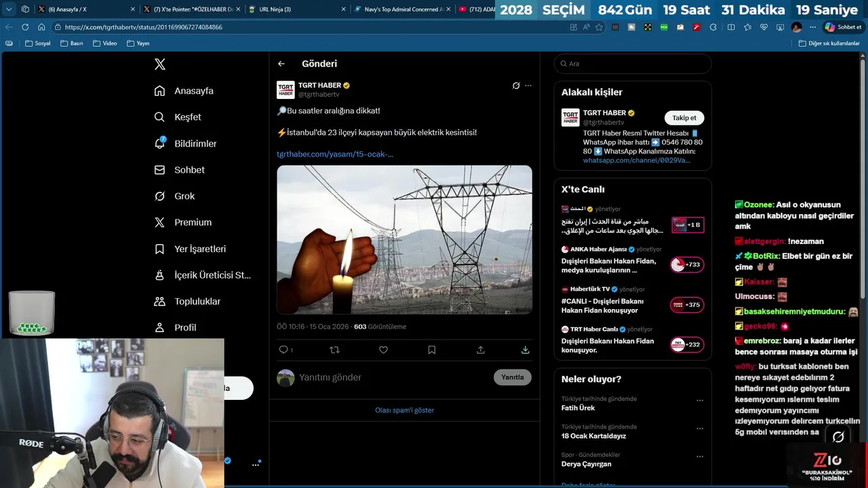Click the browser back button
The height and width of the screenshot is (488, 868).
pos(9,27)
